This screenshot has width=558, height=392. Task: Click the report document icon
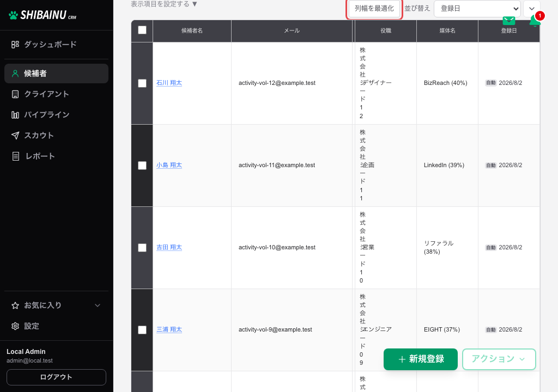[x=16, y=156]
